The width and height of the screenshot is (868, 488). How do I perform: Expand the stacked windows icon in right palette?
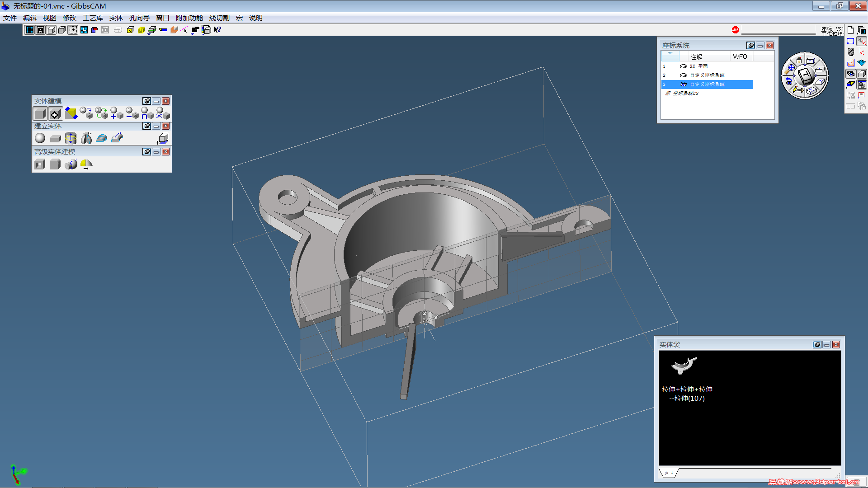click(x=862, y=30)
